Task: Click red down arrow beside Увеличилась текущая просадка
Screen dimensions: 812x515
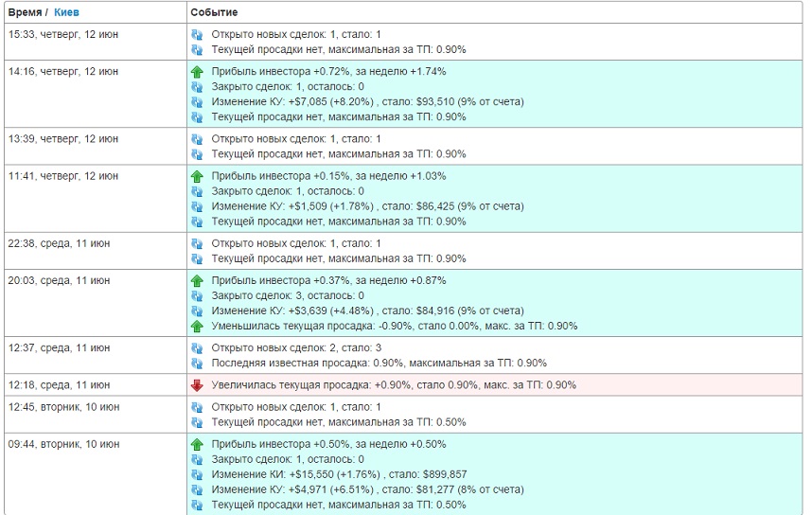Action: click(197, 385)
